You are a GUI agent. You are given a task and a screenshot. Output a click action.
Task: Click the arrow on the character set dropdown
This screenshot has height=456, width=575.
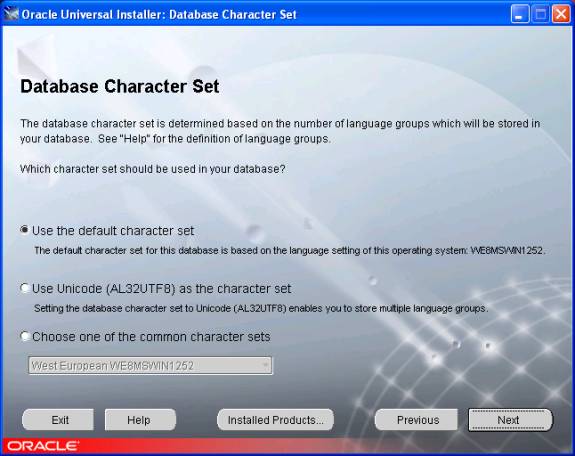click(265, 365)
